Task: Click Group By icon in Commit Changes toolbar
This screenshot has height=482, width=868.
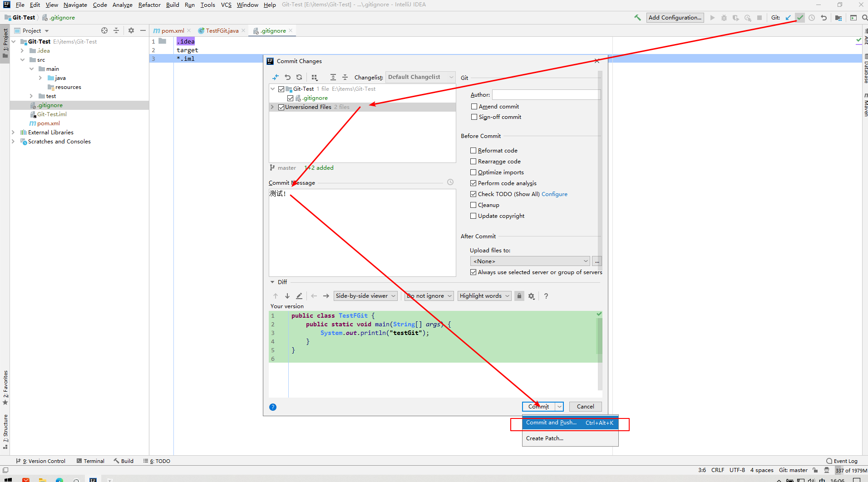Action: click(315, 77)
